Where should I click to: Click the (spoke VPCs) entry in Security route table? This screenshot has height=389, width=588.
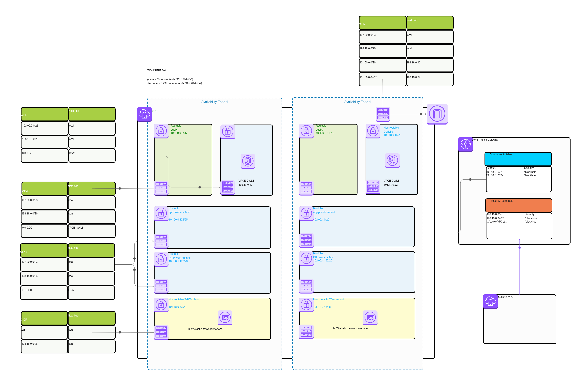click(x=497, y=222)
